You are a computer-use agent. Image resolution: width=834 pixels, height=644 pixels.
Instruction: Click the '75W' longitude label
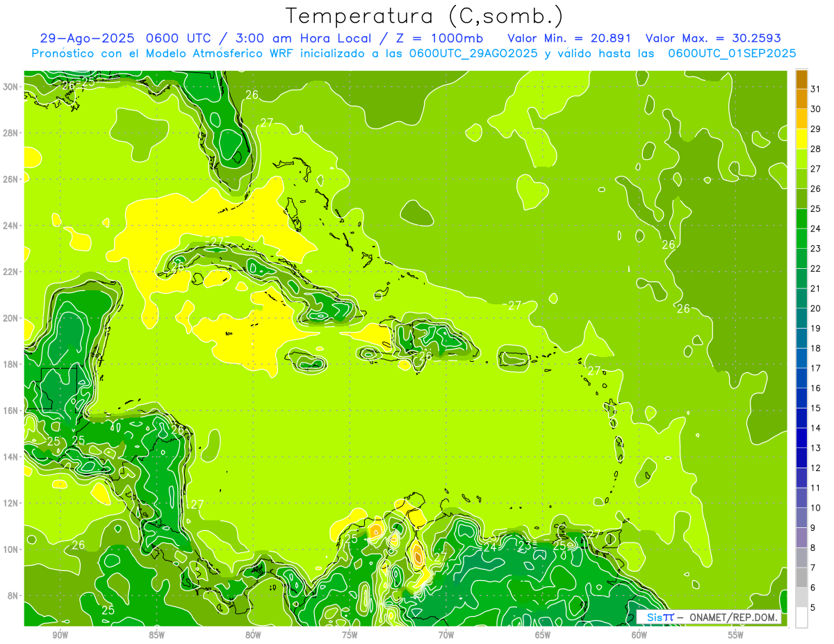click(350, 635)
